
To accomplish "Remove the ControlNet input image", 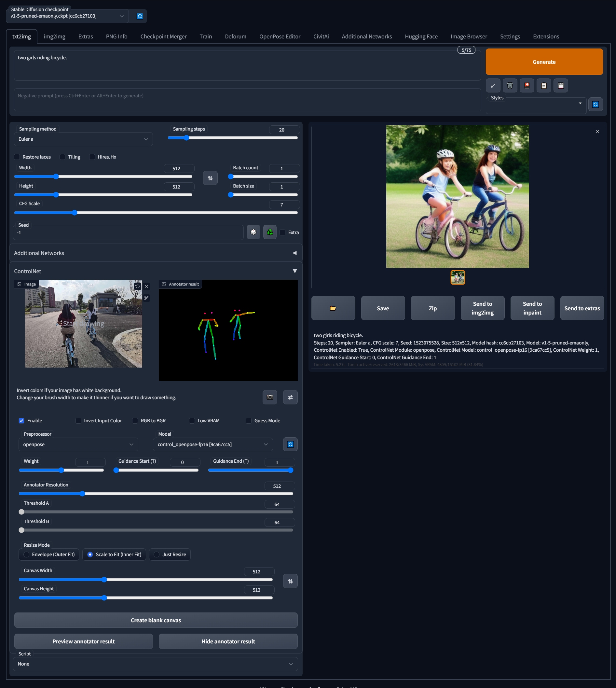I will tap(146, 286).
